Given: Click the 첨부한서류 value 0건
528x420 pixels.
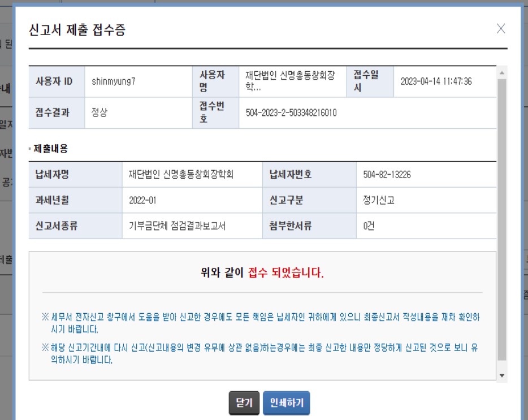Looking at the screenshot, I should point(369,226).
